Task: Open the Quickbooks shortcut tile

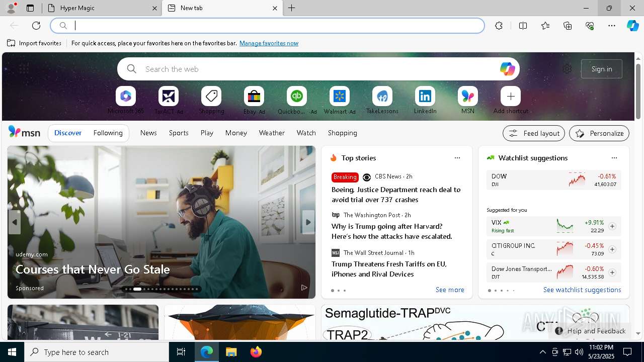Action: [x=297, y=100]
